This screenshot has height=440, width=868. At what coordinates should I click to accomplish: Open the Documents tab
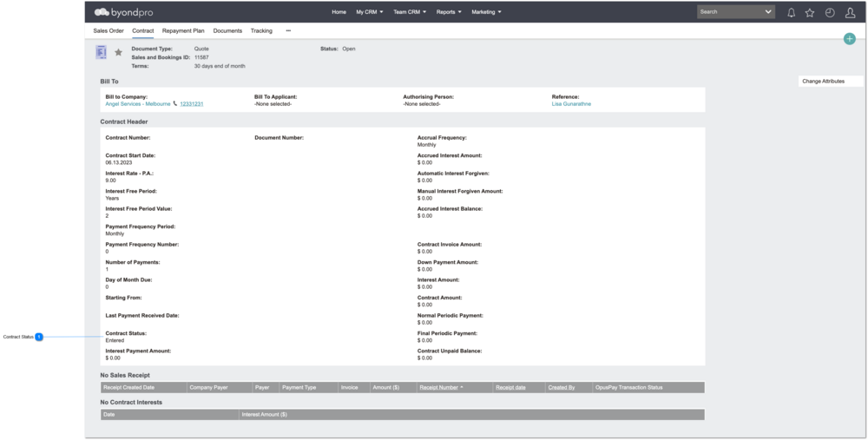pyautogui.click(x=227, y=31)
